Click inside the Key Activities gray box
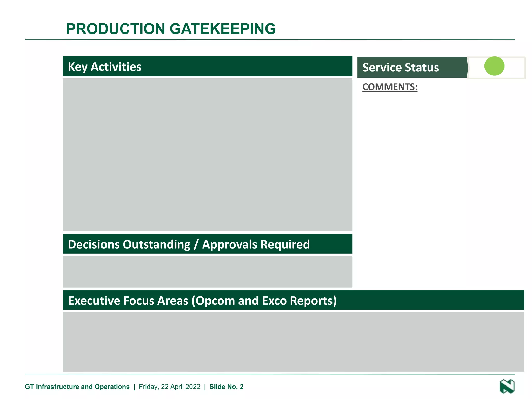Screen dimensions: 532x399 [x=207, y=155]
